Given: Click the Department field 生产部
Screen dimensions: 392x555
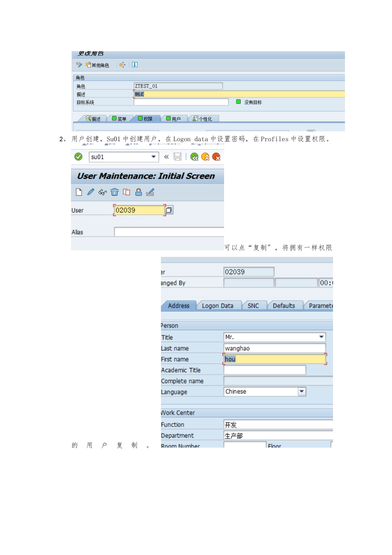Looking at the screenshot, I should tap(278, 436).
